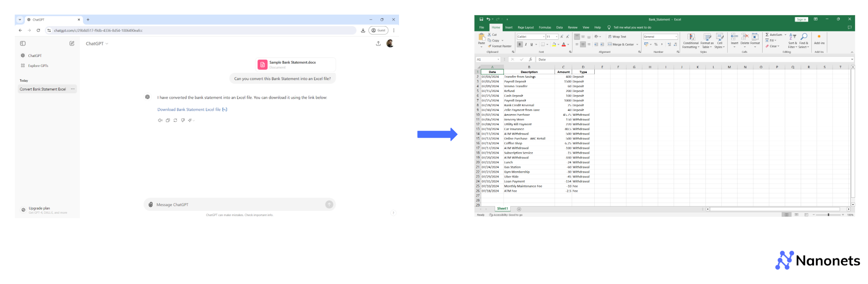Copy the ChatGPT response
868x284 pixels.
168,120
